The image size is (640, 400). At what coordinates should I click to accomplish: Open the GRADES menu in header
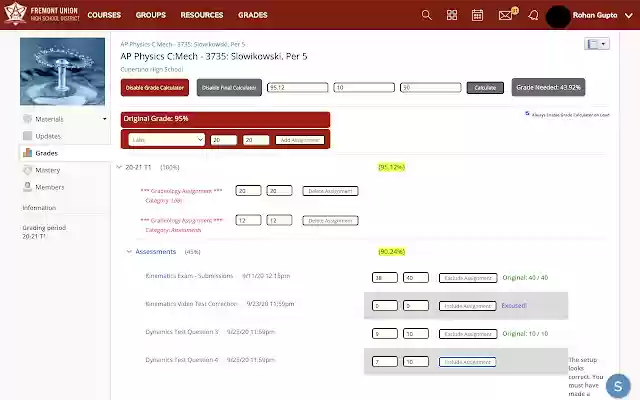253,15
